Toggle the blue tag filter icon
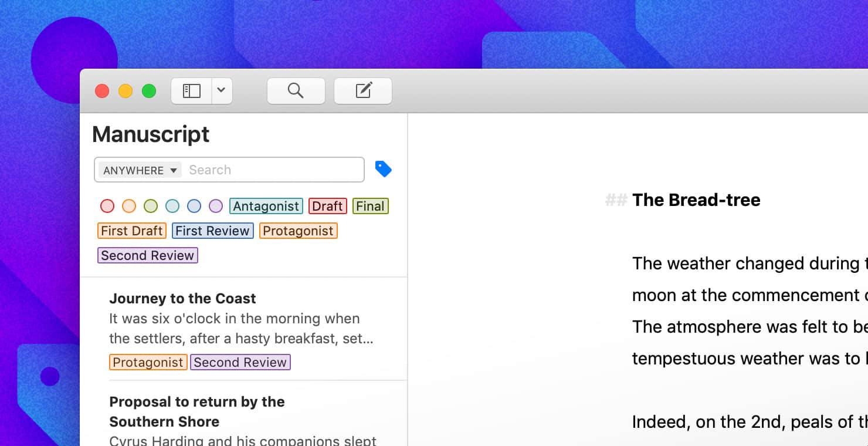Viewport: 868px width, 446px height. tap(383, 170)
